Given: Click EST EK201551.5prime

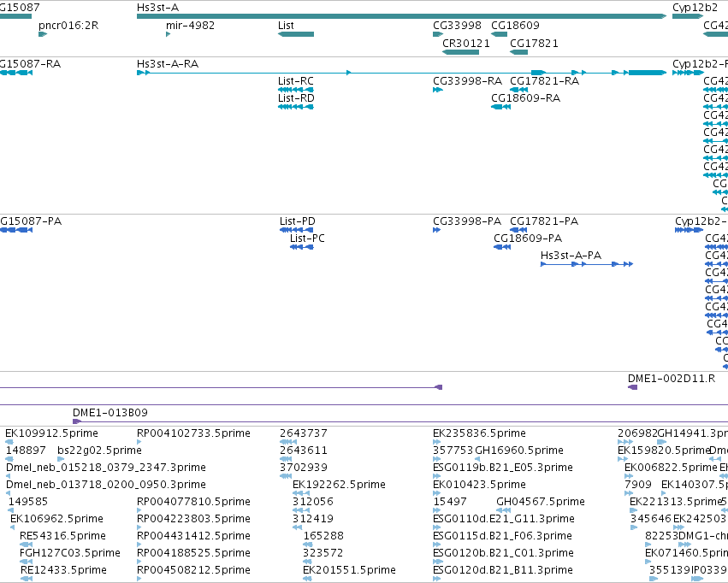Looking at the screenshot, I should pos(349,570).
